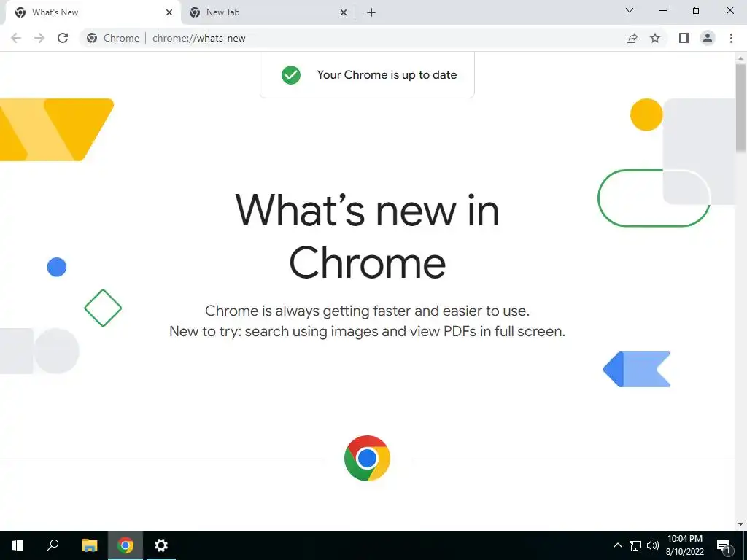Close the New Tab tab

344,13
